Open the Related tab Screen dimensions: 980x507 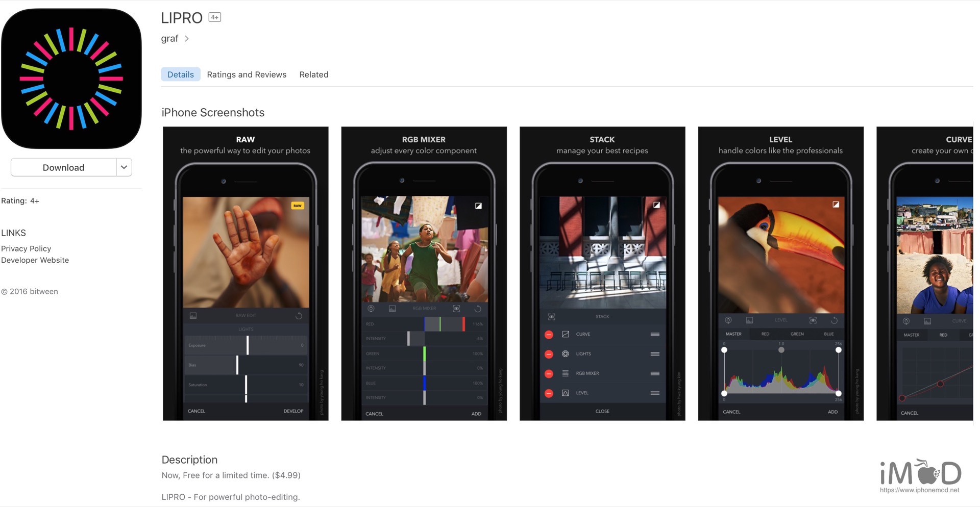(x=313, y=74)
